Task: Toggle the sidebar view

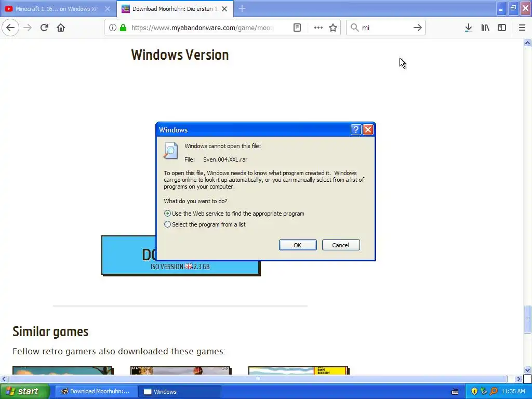Action: (502, 28)
